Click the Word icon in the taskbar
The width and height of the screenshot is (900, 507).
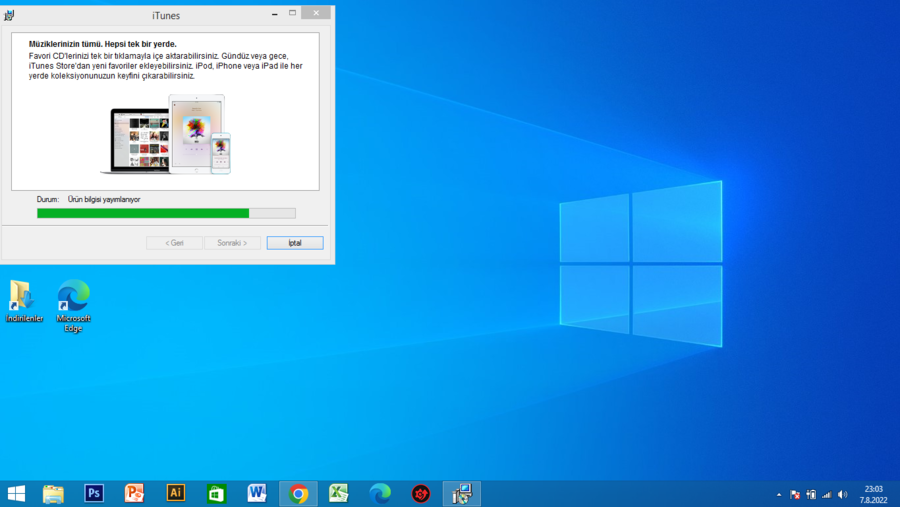(x=257, y=493)
